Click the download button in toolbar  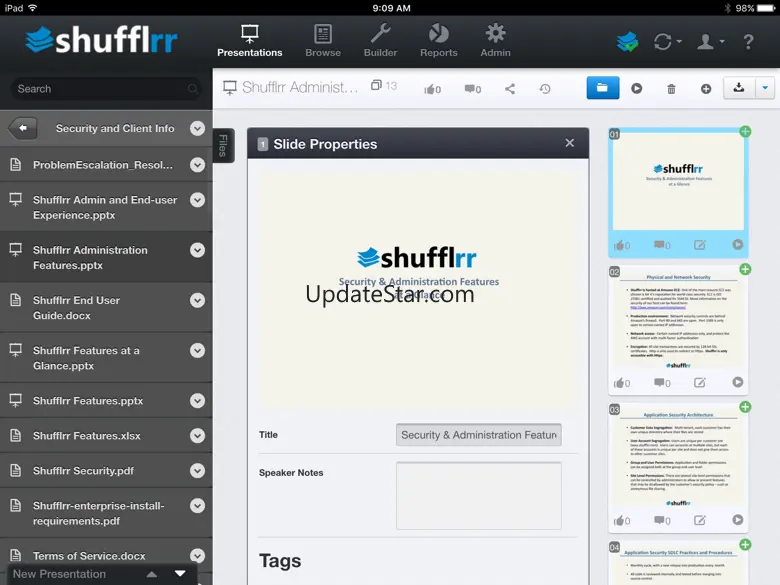click(x=739, y=88)
